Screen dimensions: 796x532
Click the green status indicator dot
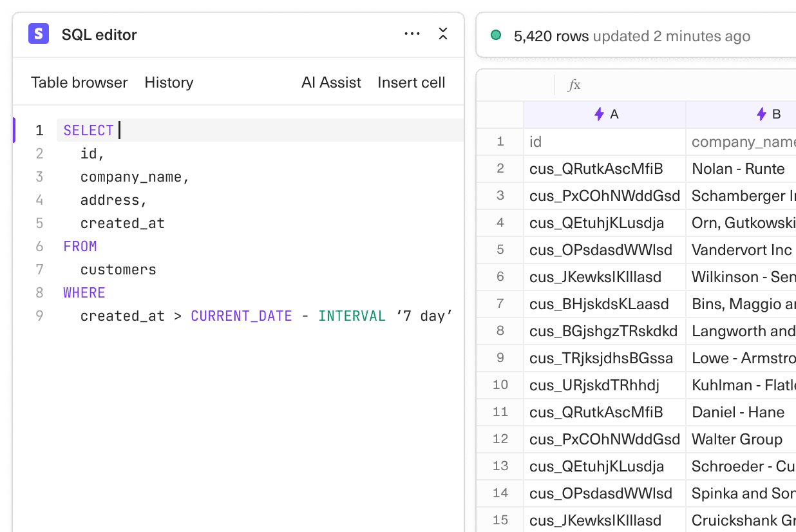pos(496,36)
